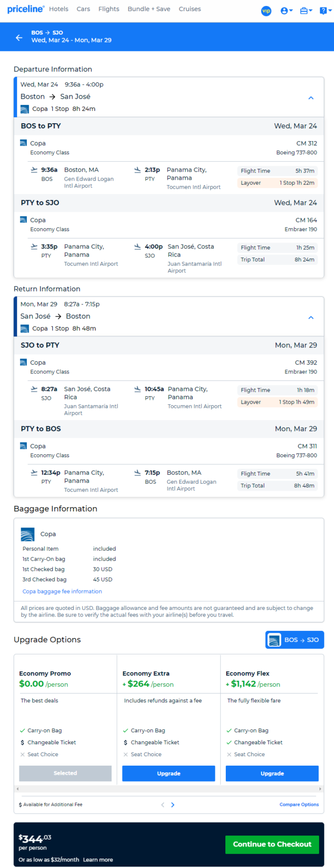Click Copa logo beside flight CM 311
Screen dimensions: 334x868
23,446
